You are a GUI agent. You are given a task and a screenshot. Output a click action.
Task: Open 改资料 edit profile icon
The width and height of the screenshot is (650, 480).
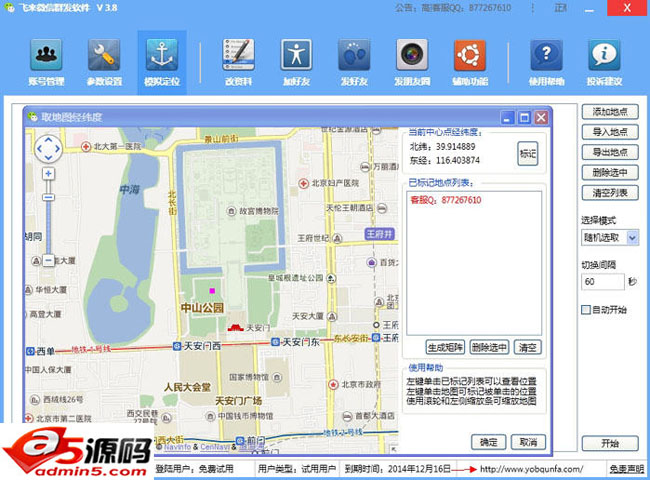coord(238,55)
